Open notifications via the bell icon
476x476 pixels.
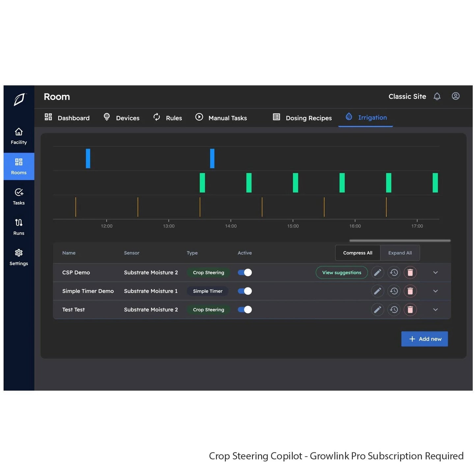coord(437,96)
